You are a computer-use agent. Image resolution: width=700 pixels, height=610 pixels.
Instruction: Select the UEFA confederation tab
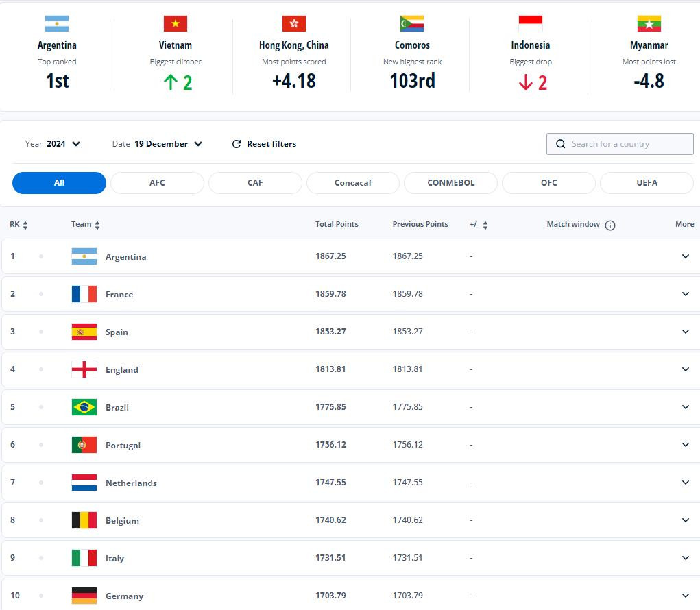pyautogui.click(x=646, y=183)
